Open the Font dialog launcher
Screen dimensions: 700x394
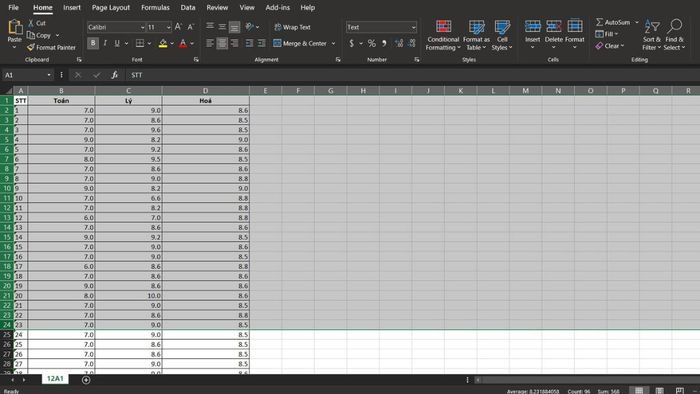click(196, 59)
